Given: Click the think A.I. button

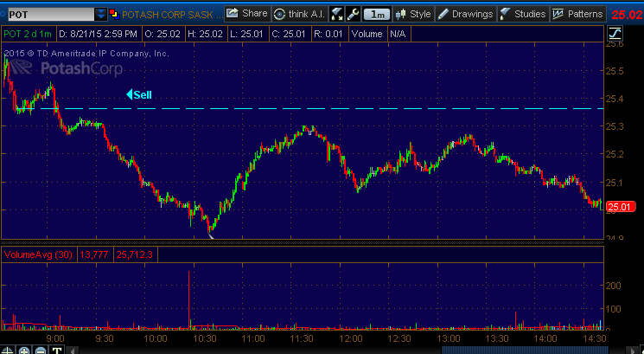Looking at the screenshot, I should (x=300, y=14).
